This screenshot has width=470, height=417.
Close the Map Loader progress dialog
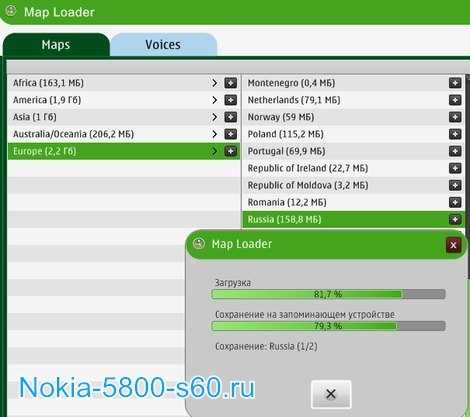[453, 245]
